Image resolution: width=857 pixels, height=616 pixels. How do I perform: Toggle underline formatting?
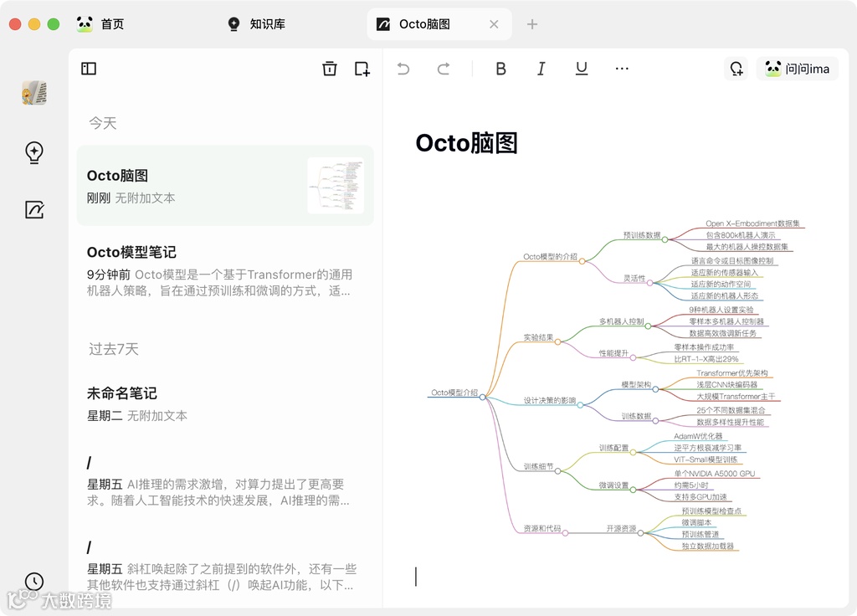tap(582, 69)
